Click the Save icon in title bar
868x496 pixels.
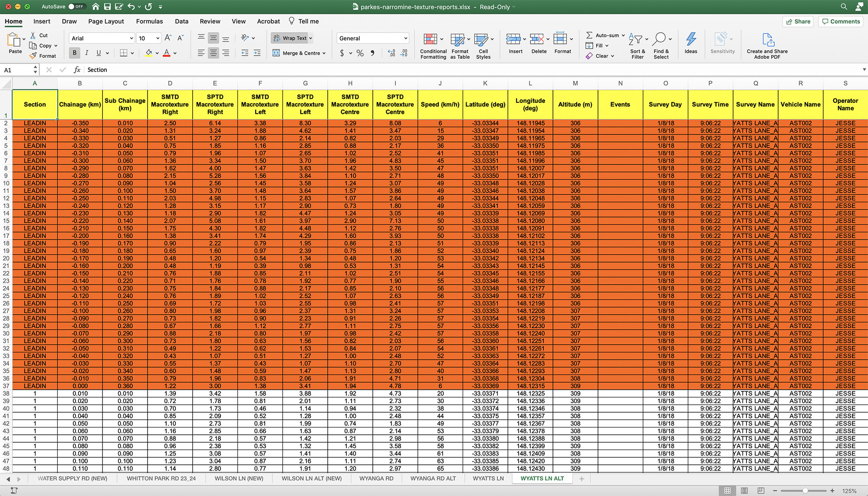point(107,7)
